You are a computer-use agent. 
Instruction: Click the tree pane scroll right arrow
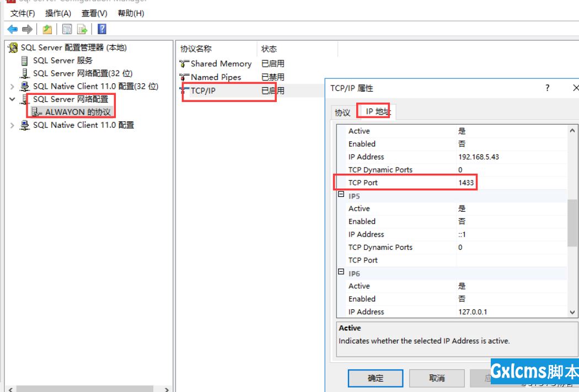click(x=167, y=389)
